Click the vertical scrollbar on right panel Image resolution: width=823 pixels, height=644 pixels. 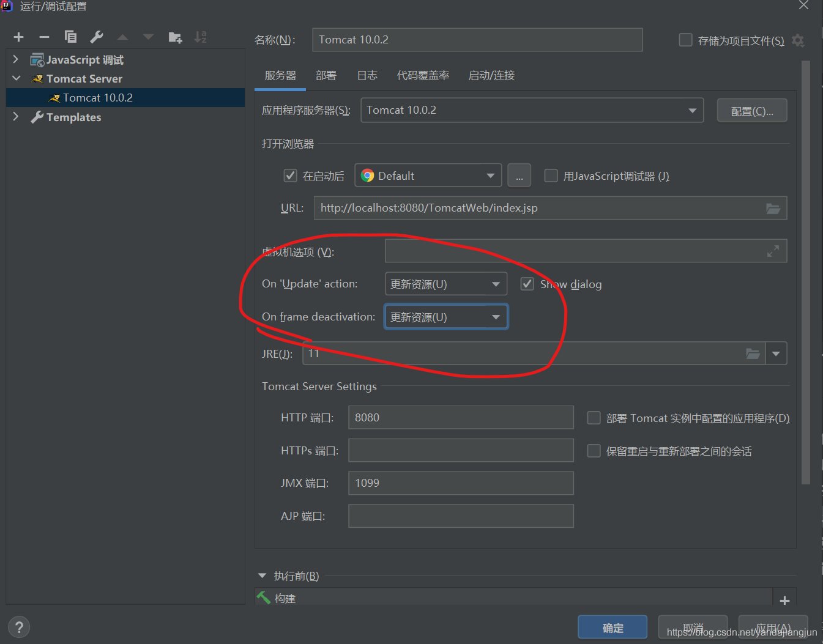(805, 272)
